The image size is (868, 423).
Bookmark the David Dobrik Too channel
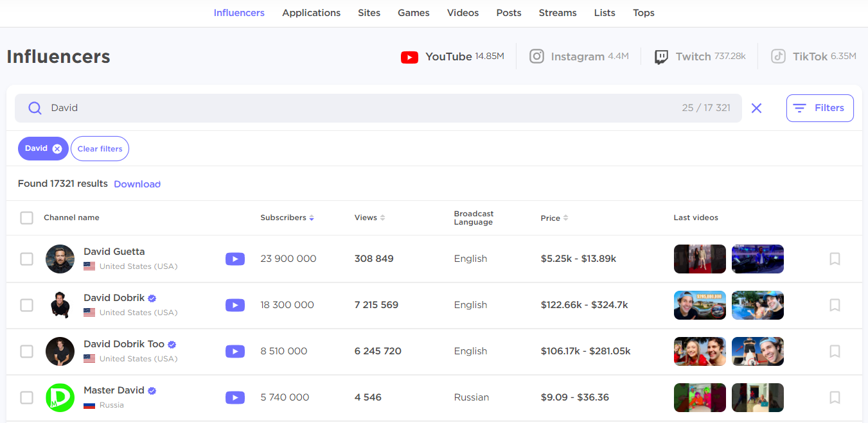tap(835, 352)
